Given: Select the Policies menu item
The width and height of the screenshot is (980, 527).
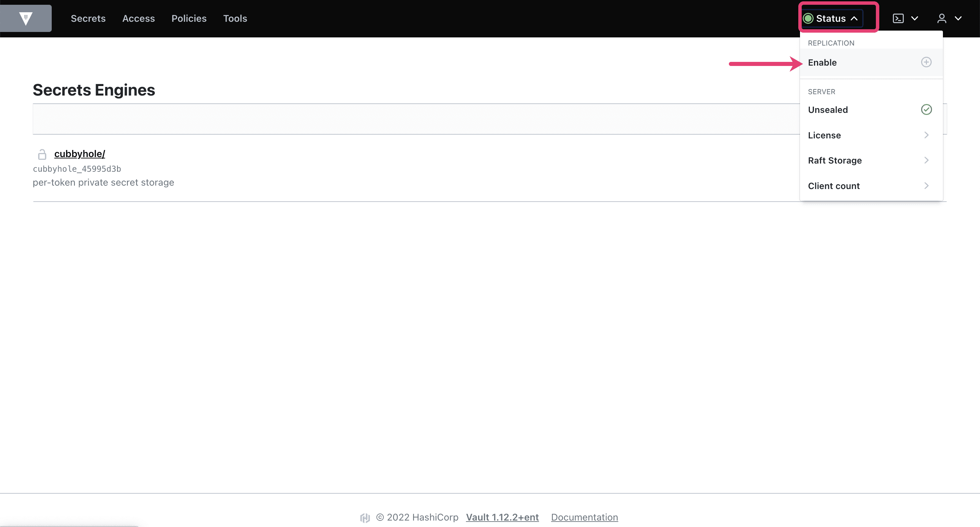Looking at the screenshot, I should tap(188, 18).
